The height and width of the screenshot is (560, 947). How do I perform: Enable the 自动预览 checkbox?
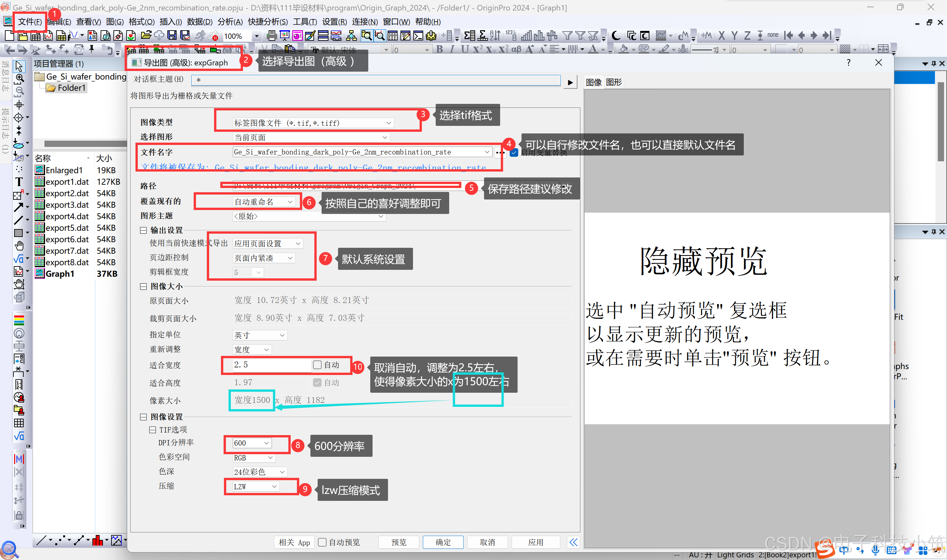pyautogui.click(x=322, y=542)
